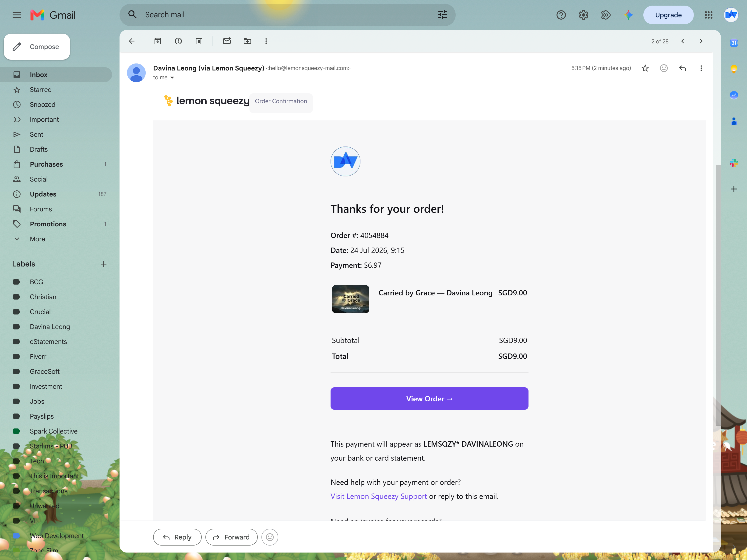The image size is (747, 560).
Task: Open the main menu hamburger icon
Action: coord(17,15)
